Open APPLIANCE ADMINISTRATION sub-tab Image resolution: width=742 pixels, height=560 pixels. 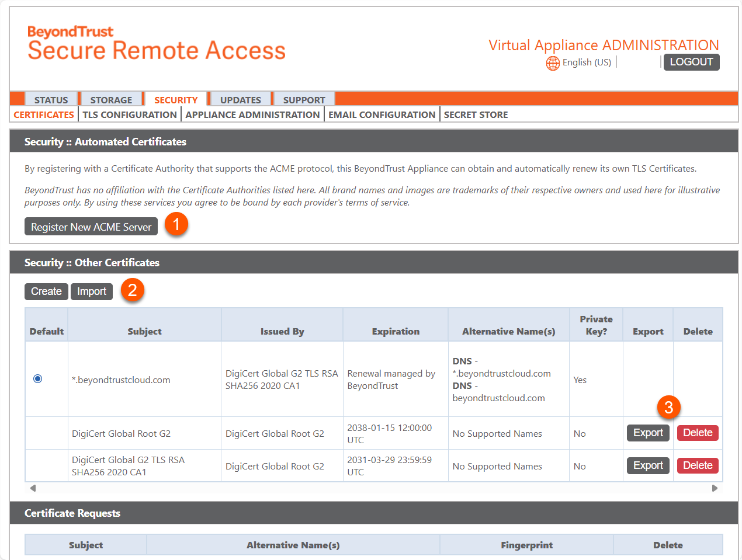pos(252,114)
